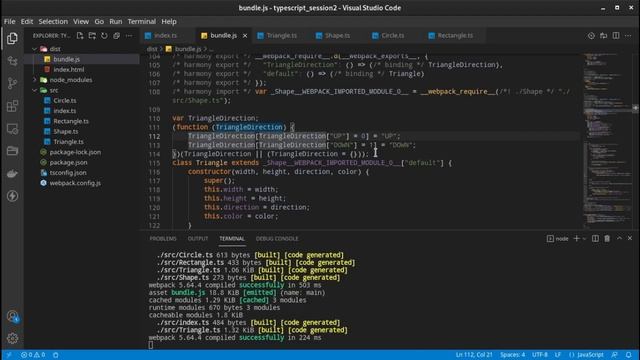Open the Docker view in activity bar
Viewport: 640px width, 360px height.
click(x=12, y=174)
